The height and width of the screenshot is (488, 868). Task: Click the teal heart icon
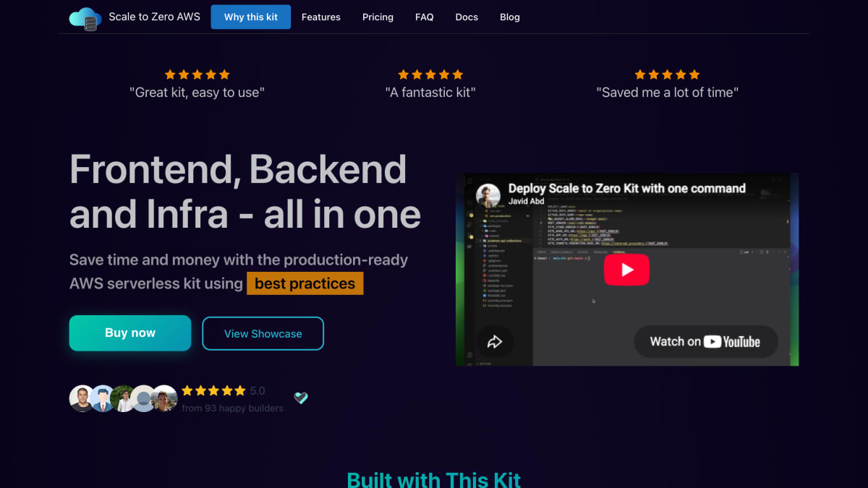[301, 398]
